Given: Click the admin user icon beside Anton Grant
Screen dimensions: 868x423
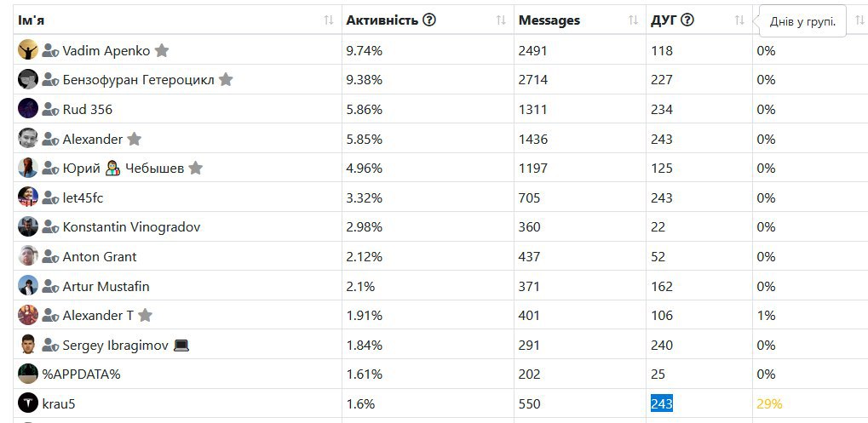Looking at the screenshot, I should [x=50, y=256].
